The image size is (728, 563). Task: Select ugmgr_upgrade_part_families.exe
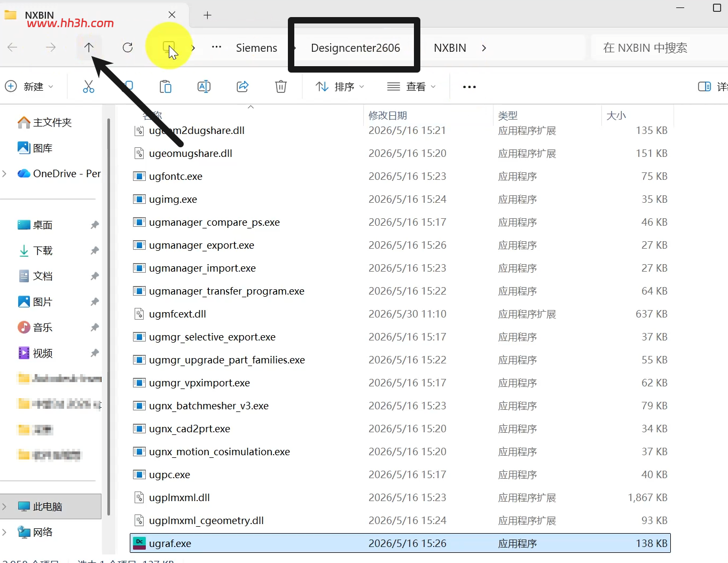pos(400,360)
